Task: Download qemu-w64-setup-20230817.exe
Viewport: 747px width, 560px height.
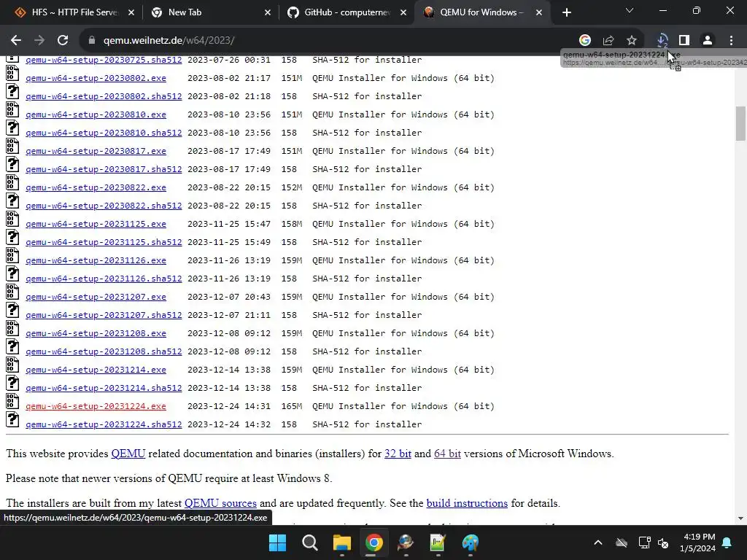Action: pos(96,151)
